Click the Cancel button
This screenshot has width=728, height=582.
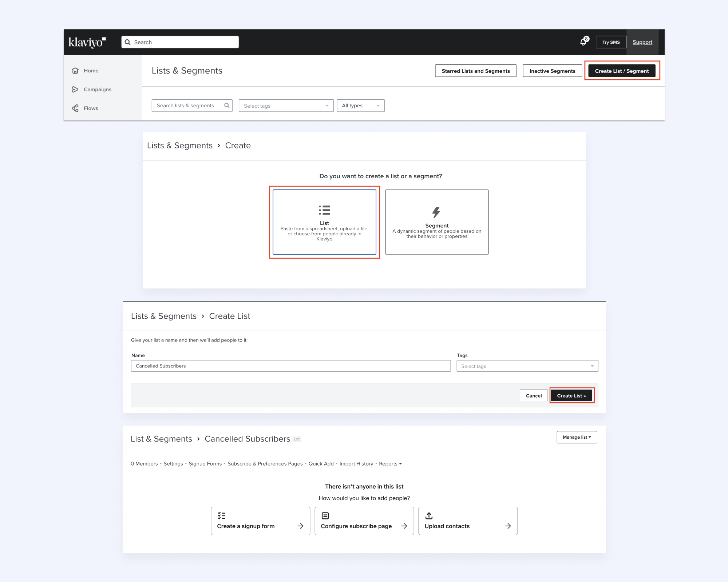[x=534, y=395]
